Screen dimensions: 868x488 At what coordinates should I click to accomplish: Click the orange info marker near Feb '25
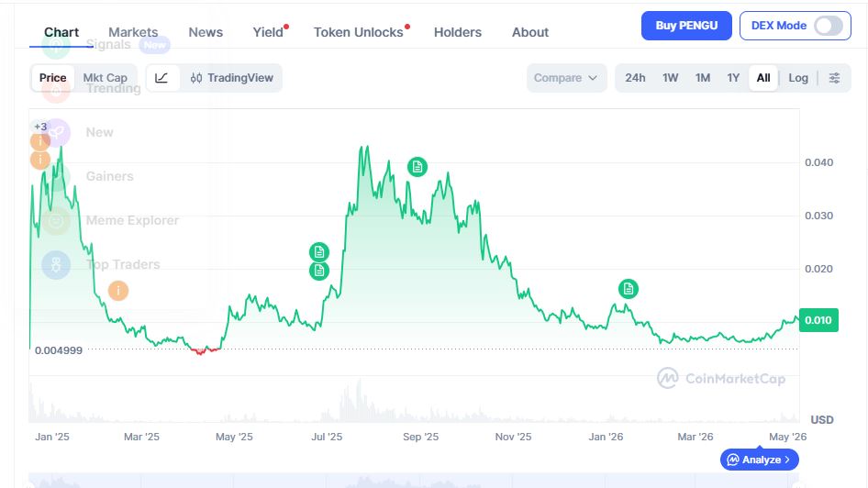pos(118,291)
